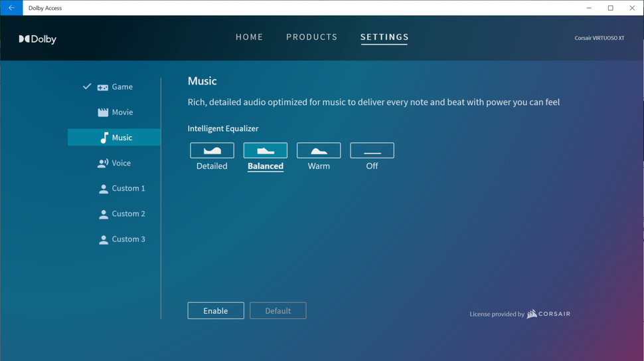This screenshot has width=644, height=361.
Task: Select the Movie clapperboard icon
Action: point(103,112)
